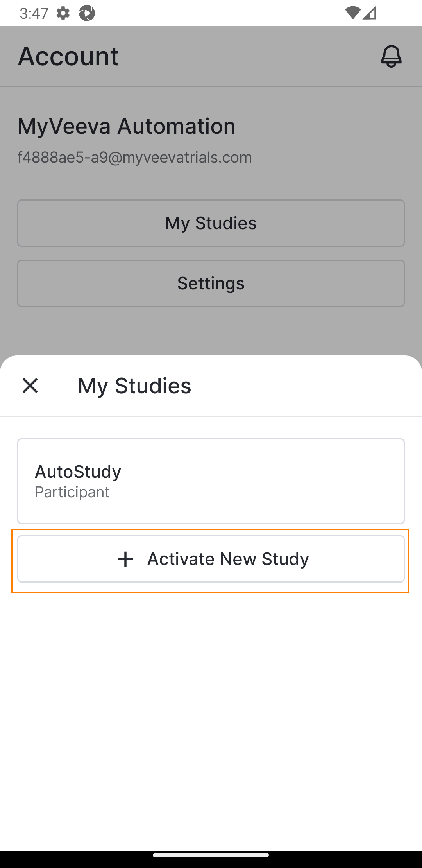Tap the plus icon beside Activate New Study
422x868 pixels.
[125, 559]
